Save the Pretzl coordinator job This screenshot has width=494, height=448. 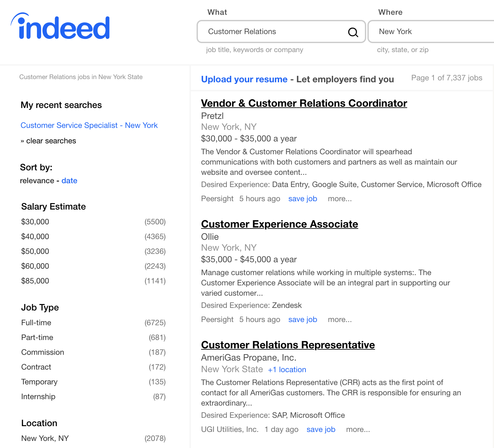pyautogui.click(x=303, y=199)
